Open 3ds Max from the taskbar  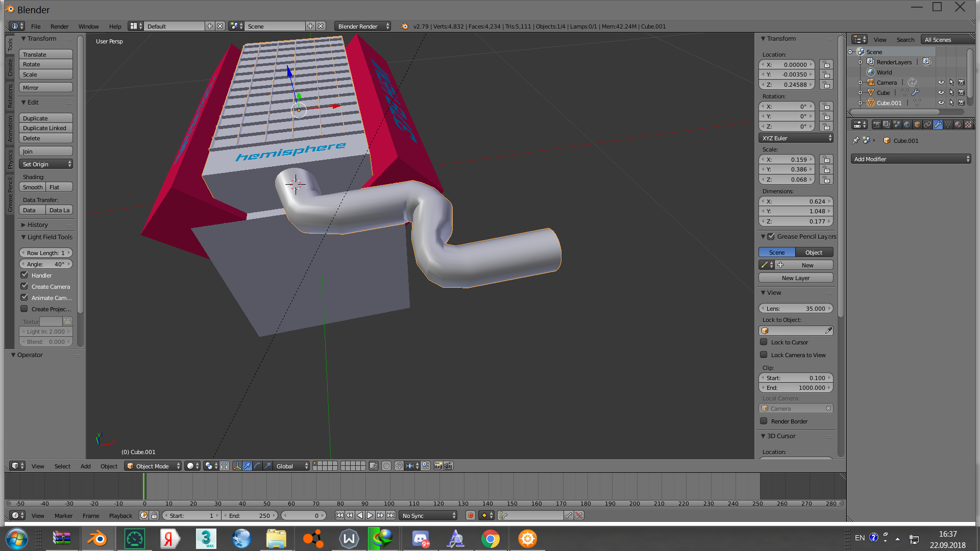tap(206, 538)
